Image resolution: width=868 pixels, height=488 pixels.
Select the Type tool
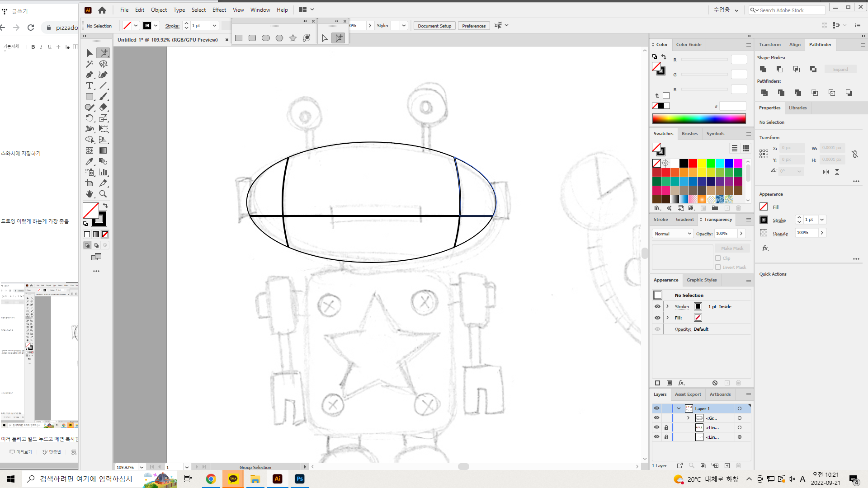(x=90, y=86)
